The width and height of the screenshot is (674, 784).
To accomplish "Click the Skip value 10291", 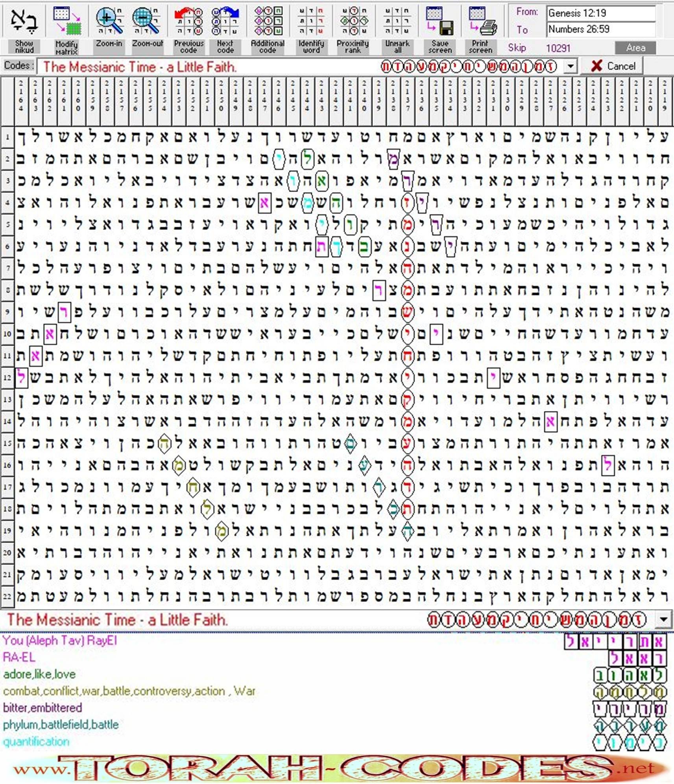I will click(558, 48).
